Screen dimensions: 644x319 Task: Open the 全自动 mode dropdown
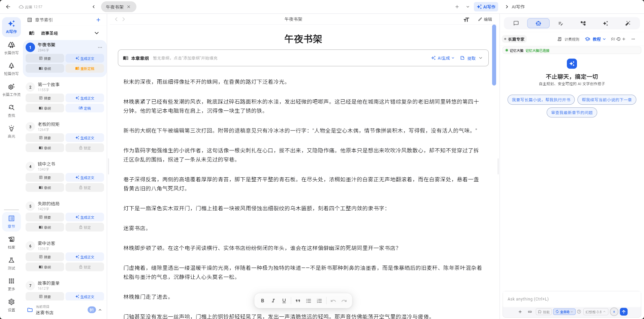click(565, 312)
